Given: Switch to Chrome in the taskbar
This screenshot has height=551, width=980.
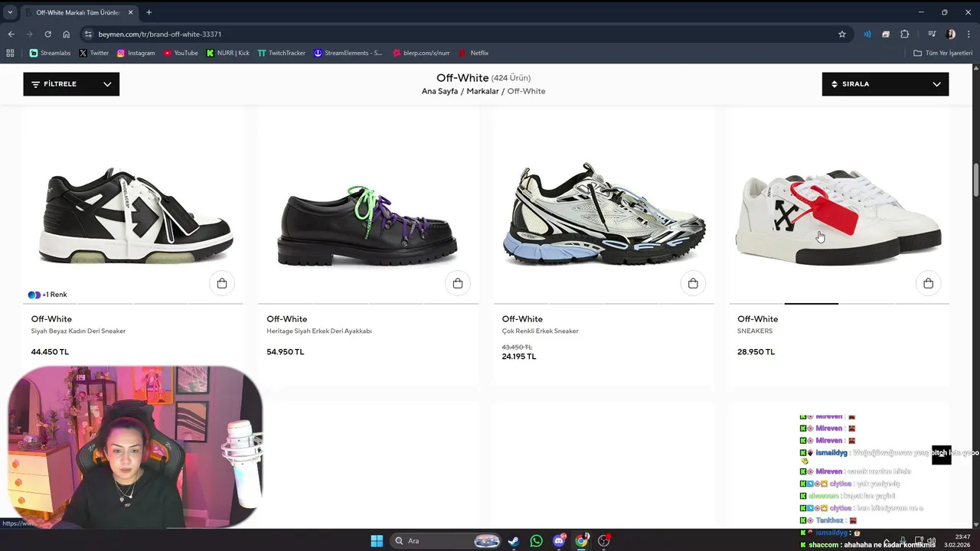Looking at the screenshot, I should [x=581, y=541].
